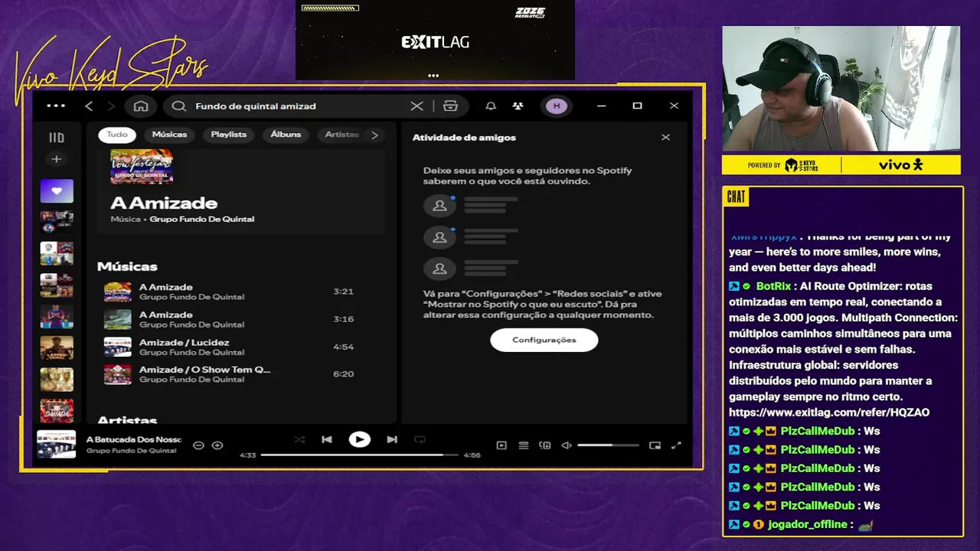Clear the search field with the X
This screenshot has height=551, width=980.
[x=416, y=106]
